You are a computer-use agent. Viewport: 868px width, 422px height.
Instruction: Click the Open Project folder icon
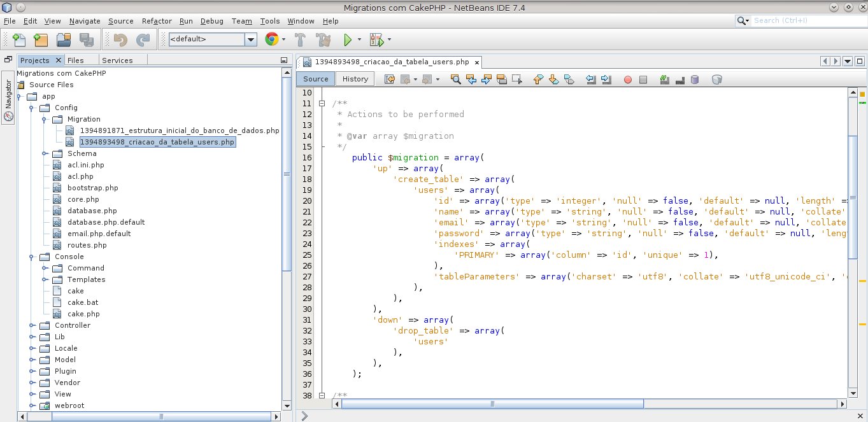pos(64,39)
